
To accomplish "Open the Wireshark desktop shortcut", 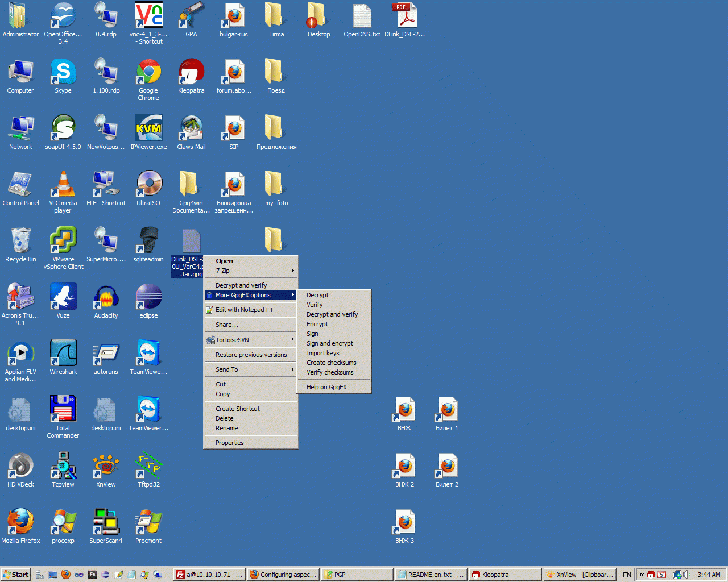I will (63, 357).
